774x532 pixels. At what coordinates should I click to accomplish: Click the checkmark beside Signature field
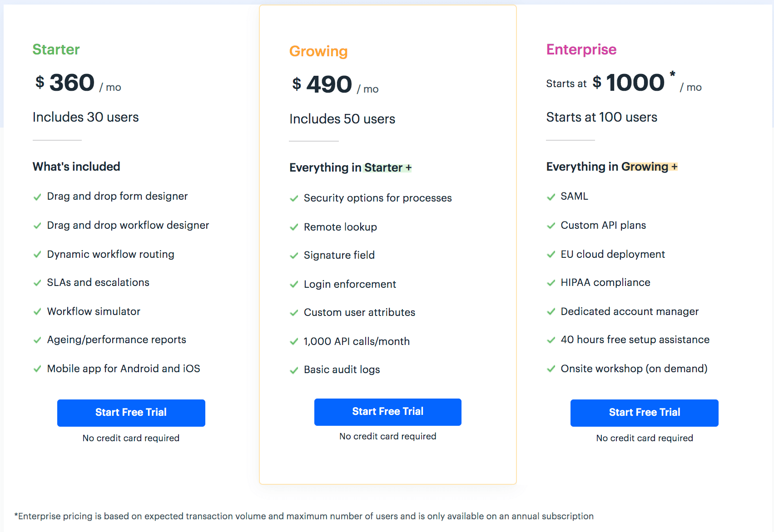(x=294, y=256)
